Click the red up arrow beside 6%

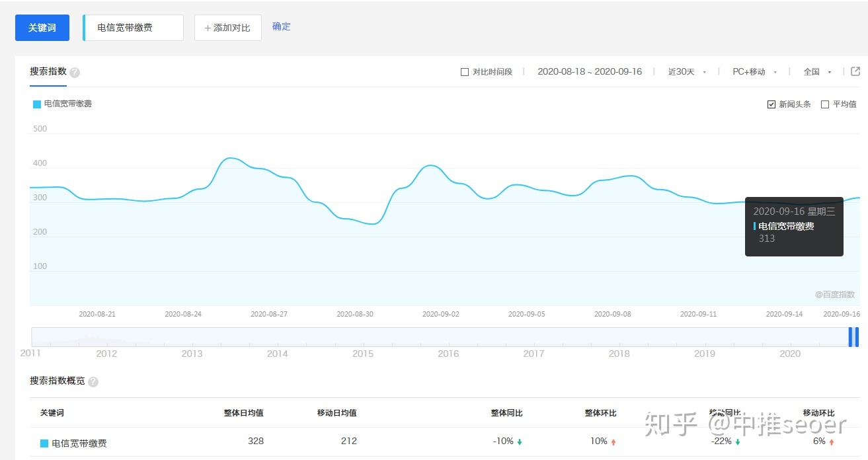(x=832, y=442)
